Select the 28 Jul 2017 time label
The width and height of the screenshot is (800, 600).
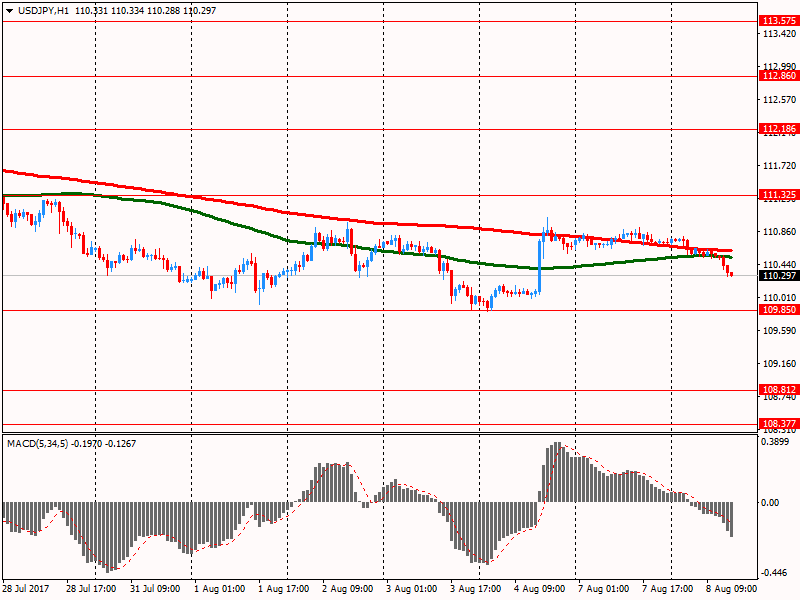pos(26,589)
